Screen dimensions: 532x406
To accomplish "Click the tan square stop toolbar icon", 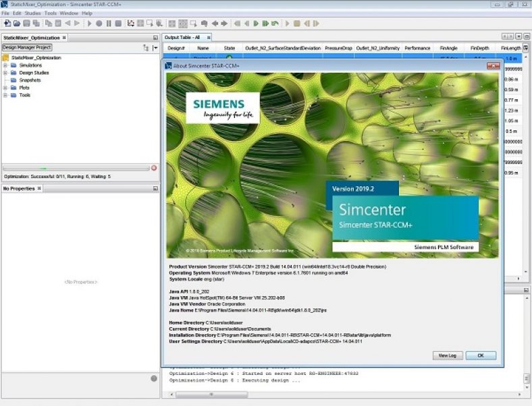I will [x=297, y=24].
